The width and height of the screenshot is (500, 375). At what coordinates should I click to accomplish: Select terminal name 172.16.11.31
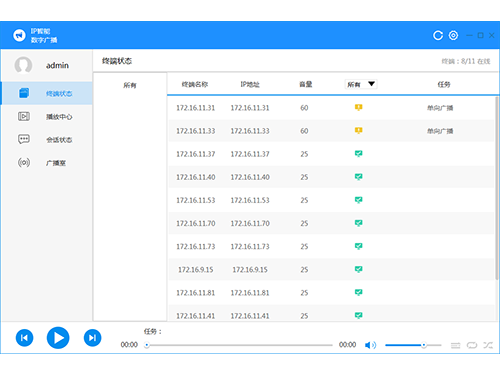coord(196,108)
